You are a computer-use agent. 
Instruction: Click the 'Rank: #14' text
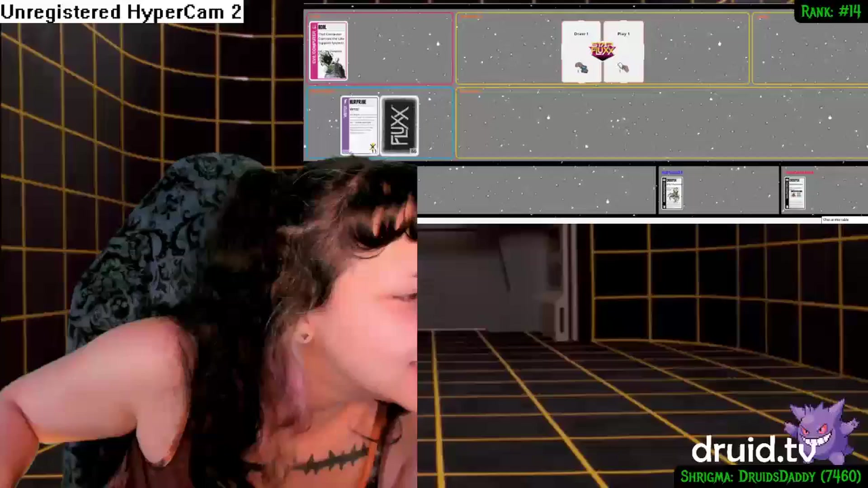[831, 11]
